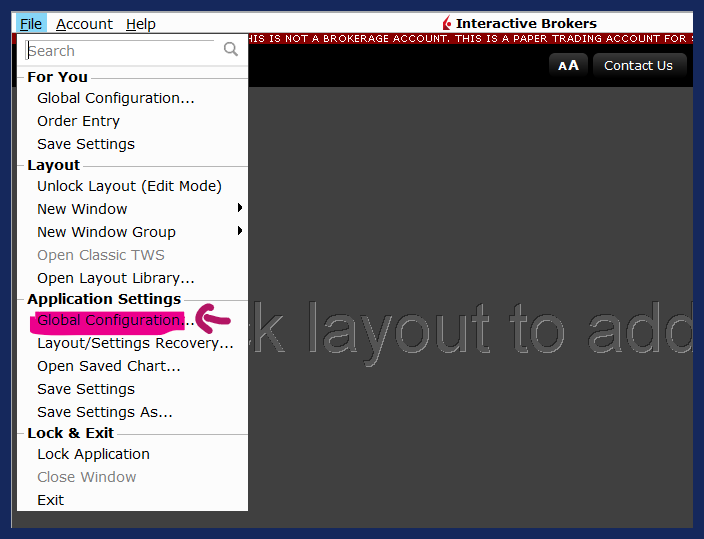Focus the Search field in the File menu
Viewport: 704px width, 539px height.
coord(120,51)
